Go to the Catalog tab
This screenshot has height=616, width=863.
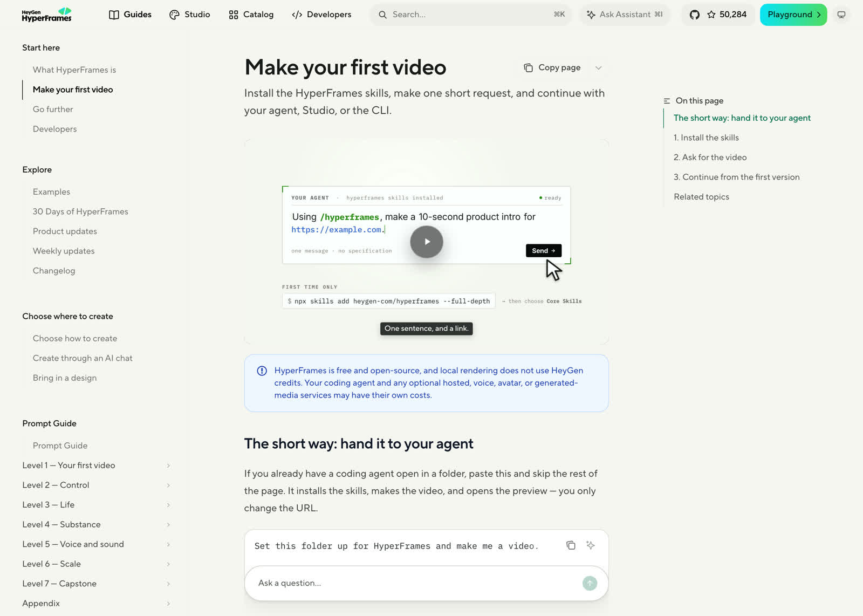pyautogui.click(x=251, y=15)
